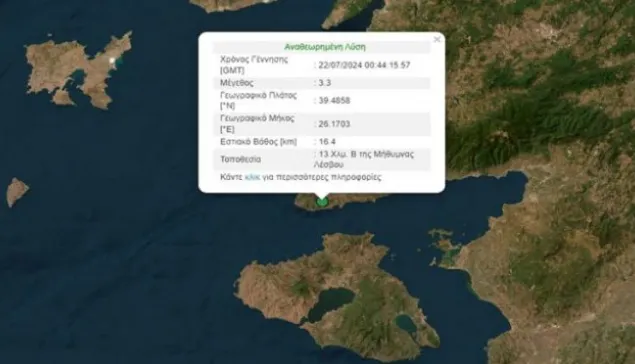Close the earthquake info popup

coord(437,39)
